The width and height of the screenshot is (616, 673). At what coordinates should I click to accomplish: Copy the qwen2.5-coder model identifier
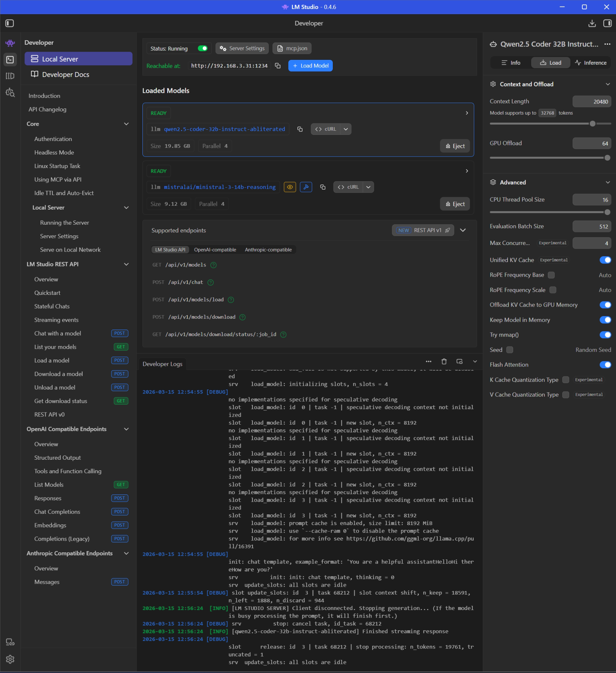(x=300, y=129)
